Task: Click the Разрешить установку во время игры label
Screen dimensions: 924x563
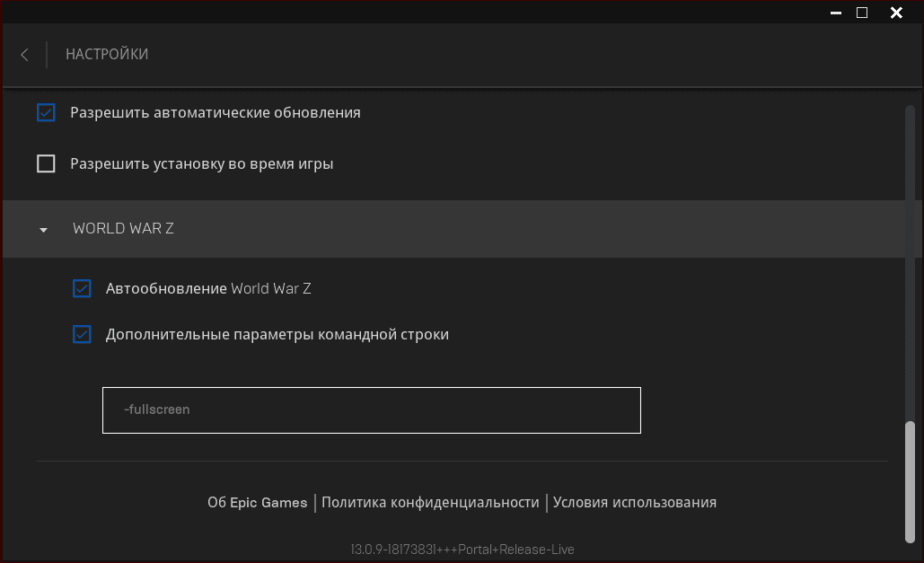Action: [201, 164]
